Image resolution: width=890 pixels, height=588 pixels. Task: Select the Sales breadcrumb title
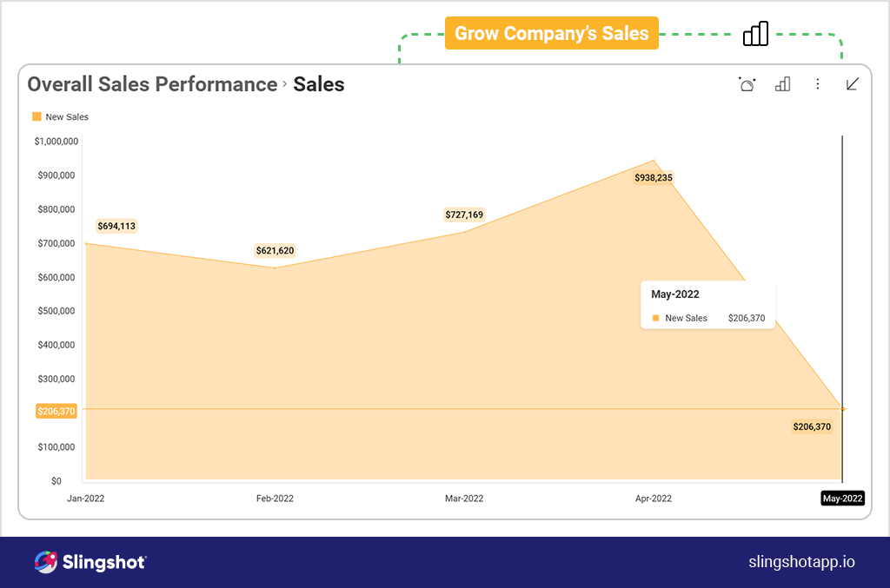click(319, 84)
